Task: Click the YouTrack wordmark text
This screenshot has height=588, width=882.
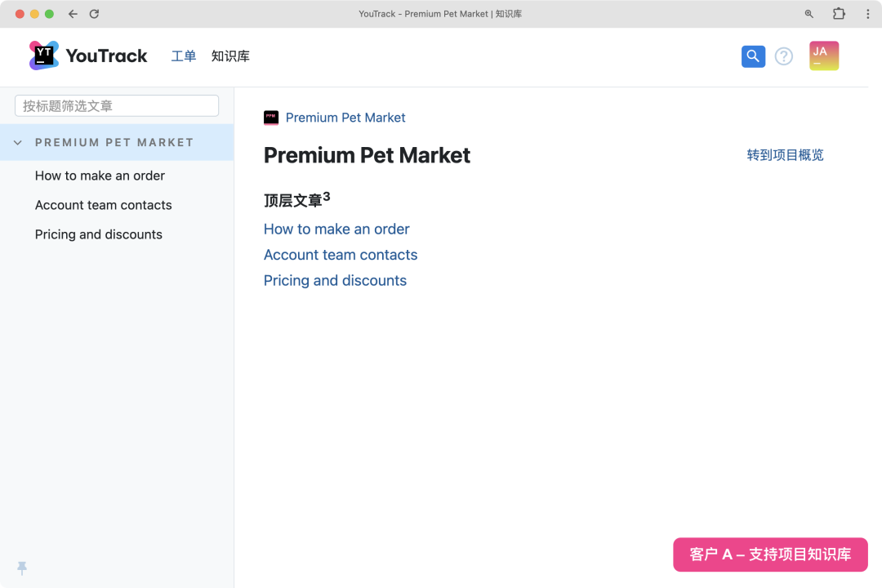Action: pos(106,56)
